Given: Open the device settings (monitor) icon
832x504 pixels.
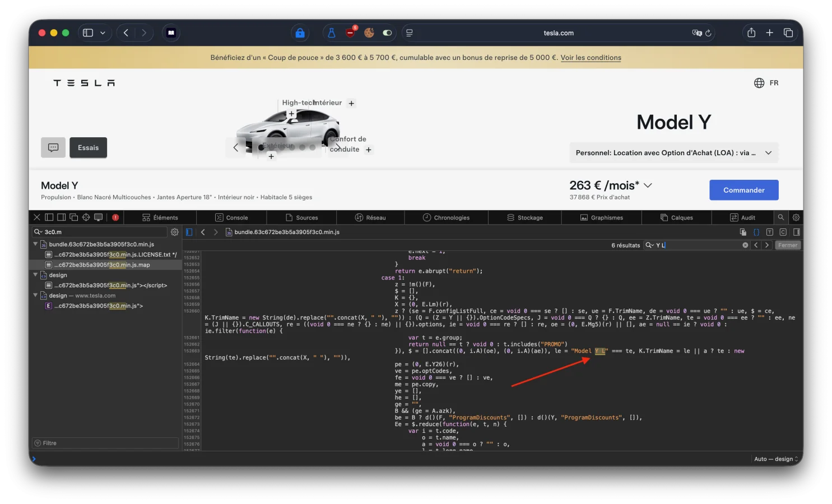Looking at the screenshot, I should point(98,217).
